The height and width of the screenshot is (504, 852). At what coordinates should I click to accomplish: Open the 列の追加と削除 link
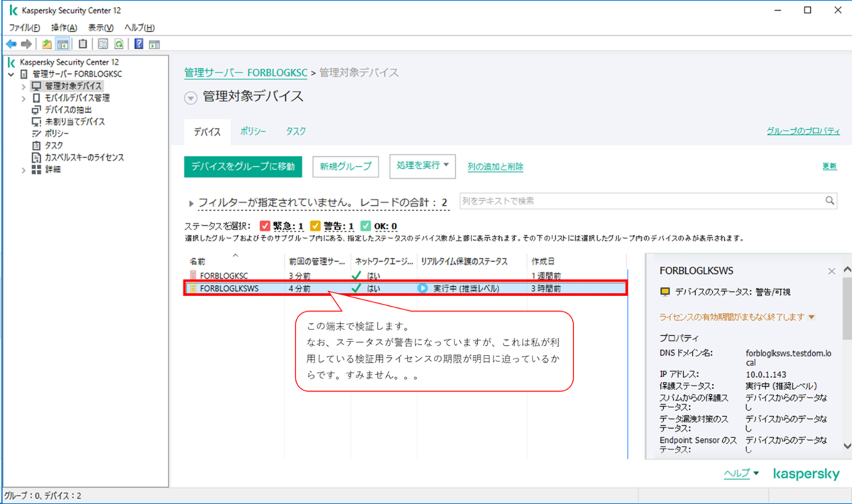(496, 167)
